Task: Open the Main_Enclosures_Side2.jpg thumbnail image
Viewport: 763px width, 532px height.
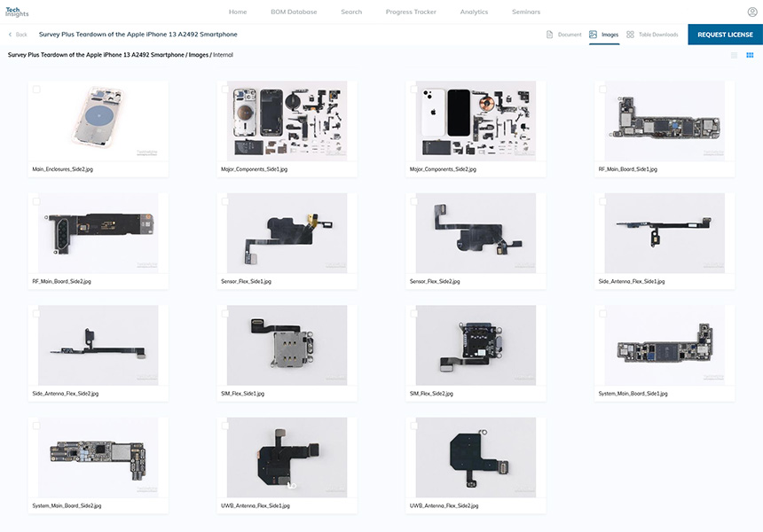Action: tap(98, 121)
